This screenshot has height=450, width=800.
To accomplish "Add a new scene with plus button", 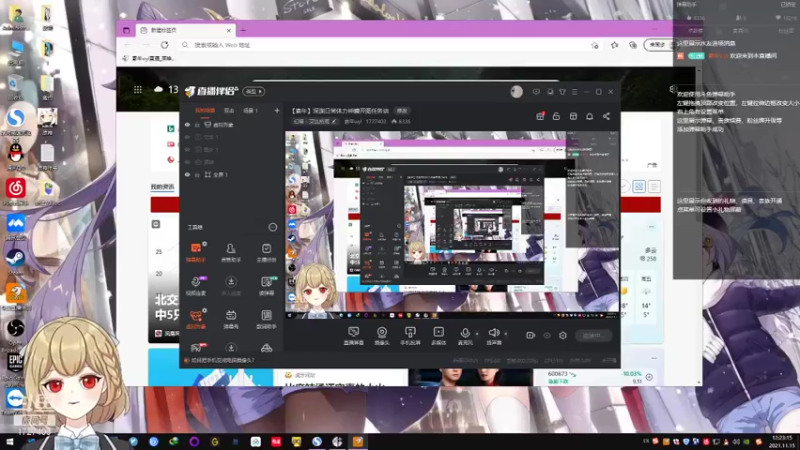I will (x=277, y=111).
